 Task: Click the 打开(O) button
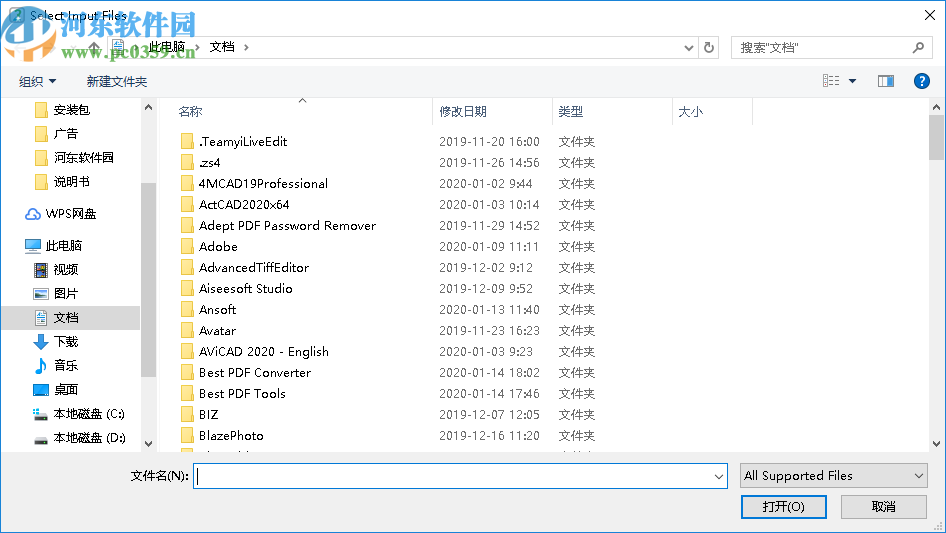tap(783, 506)
